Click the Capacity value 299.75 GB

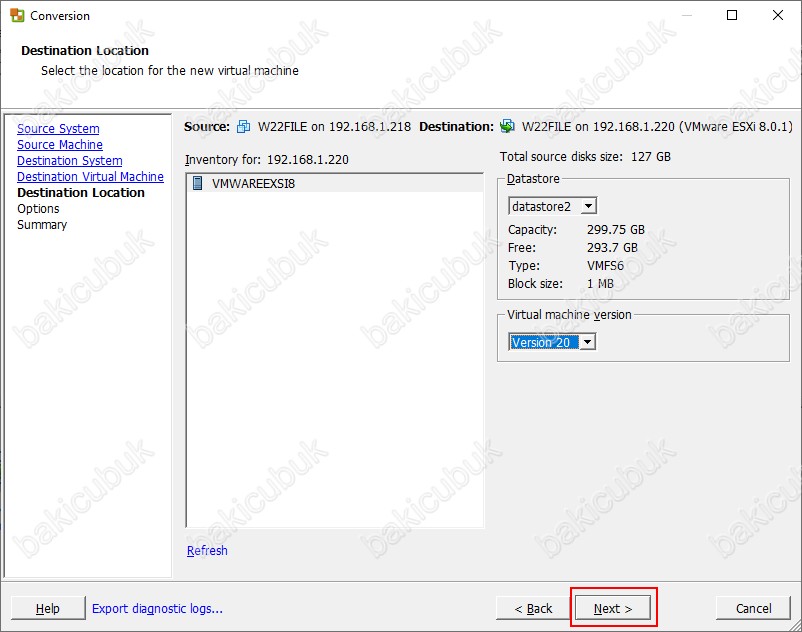tap(616, 230)
